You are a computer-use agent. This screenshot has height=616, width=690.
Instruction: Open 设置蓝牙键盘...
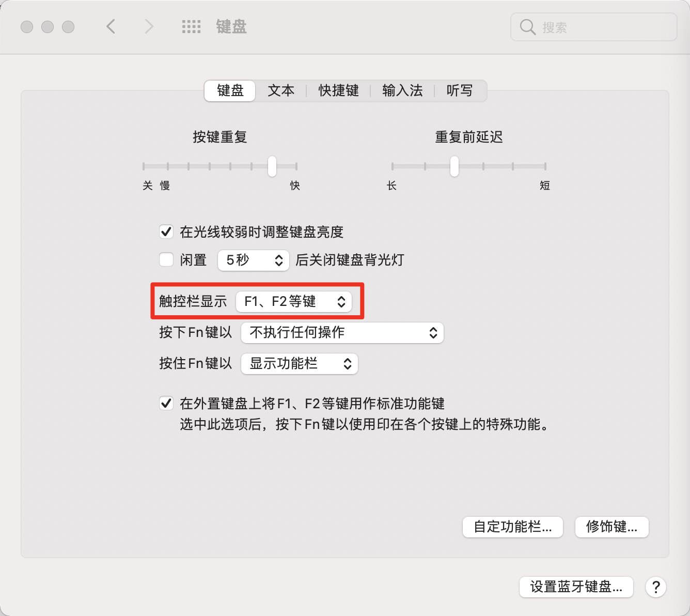tap(576, 587)
